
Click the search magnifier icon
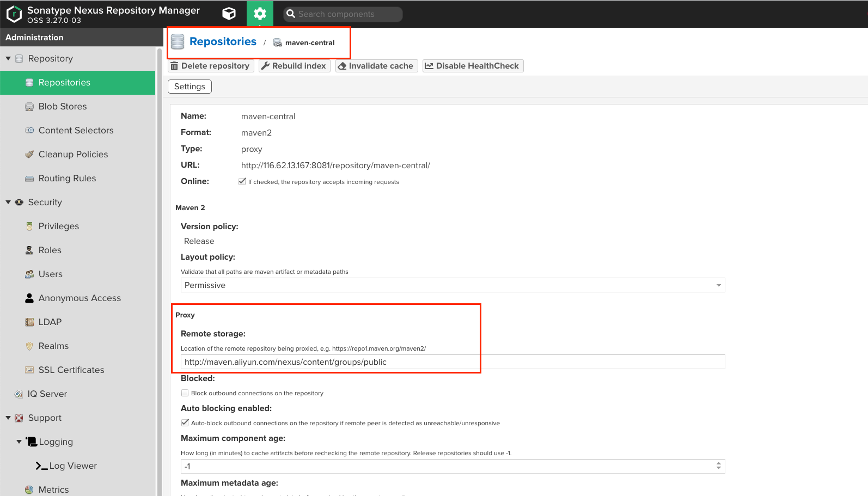[291, 14]
